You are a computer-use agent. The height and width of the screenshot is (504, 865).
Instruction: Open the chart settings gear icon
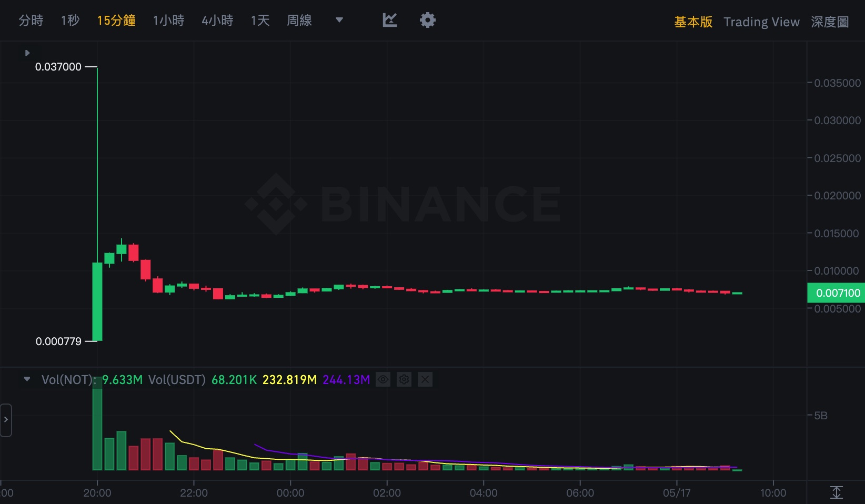click(427, 20)
